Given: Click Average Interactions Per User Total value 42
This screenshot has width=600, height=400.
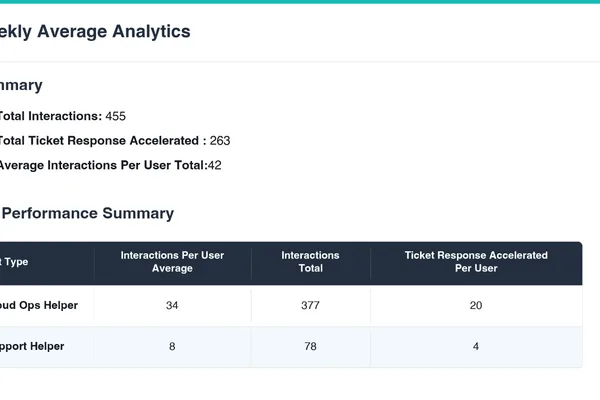Looking at the screenshot, I should point(215,165).
